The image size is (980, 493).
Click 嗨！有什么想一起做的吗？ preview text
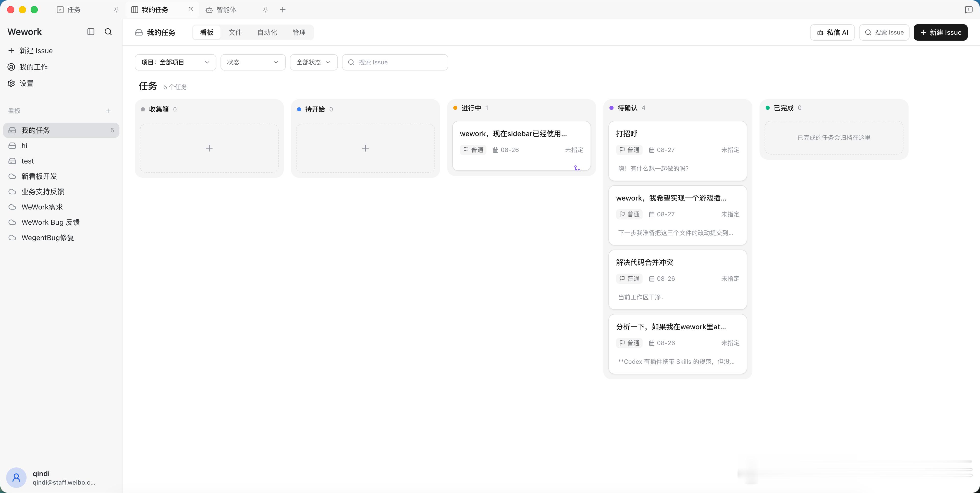click(653, 169)
